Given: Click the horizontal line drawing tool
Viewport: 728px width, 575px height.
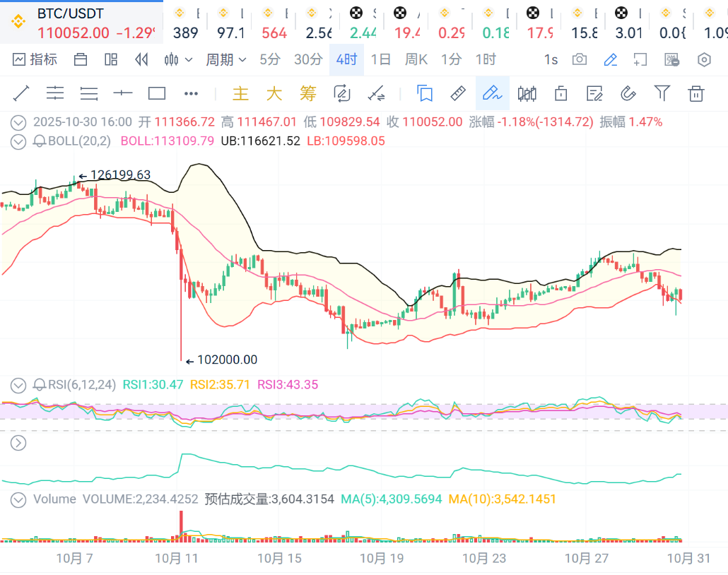Looking at the screenshot, I should click(123, 93).
